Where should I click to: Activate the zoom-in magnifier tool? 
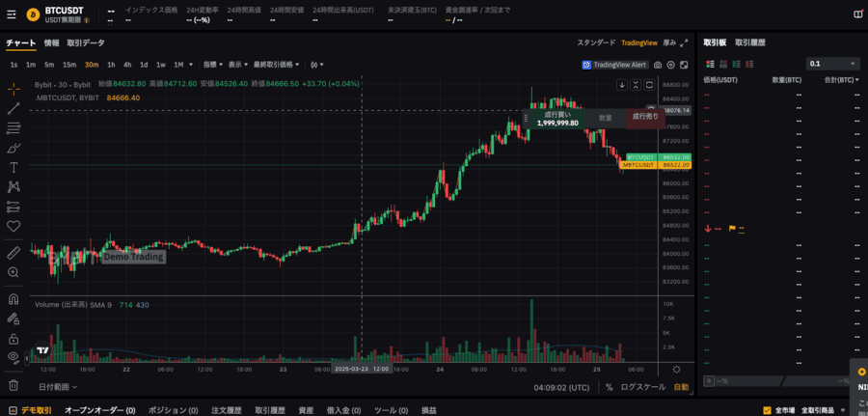(14, 272)
